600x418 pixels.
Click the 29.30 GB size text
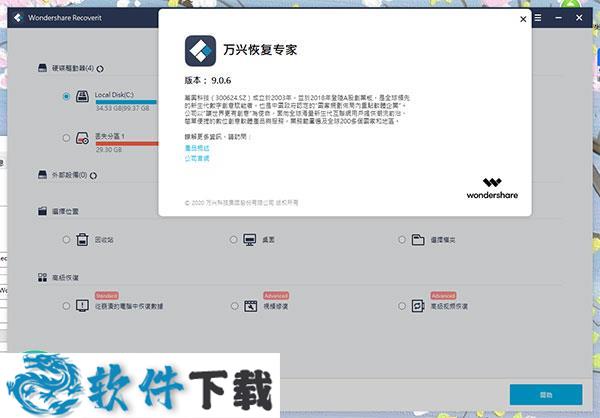pos(109,150)
